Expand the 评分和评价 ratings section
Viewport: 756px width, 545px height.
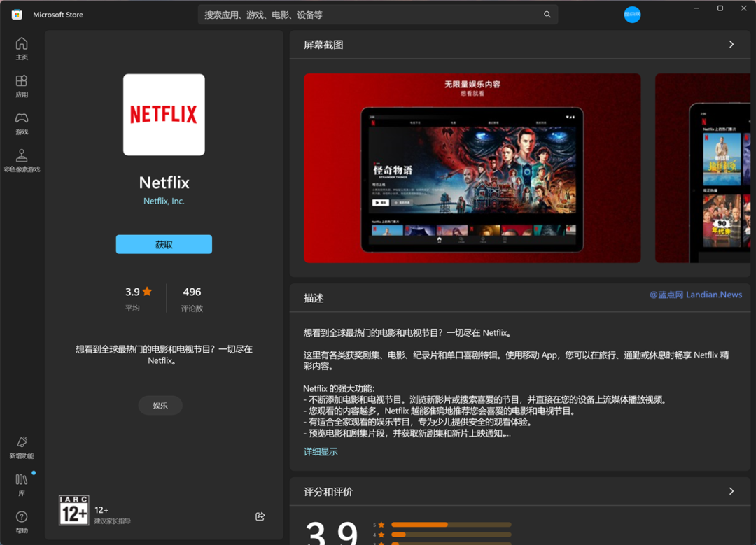(730, 492)
